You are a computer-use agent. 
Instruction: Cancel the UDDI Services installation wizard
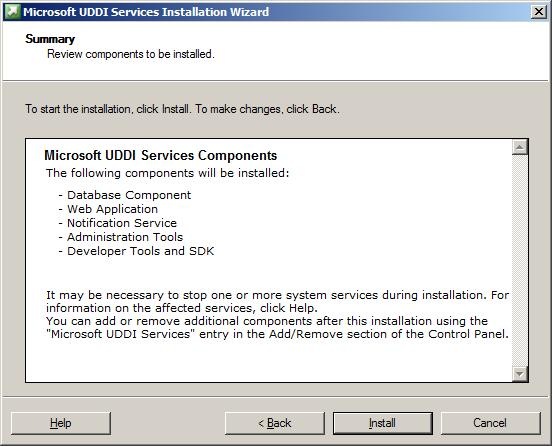pos(490,423)
